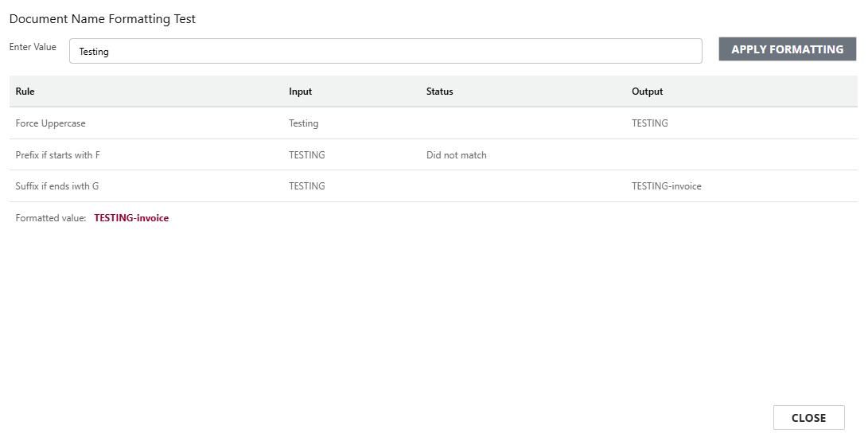This screenshot has width=868, height=437.
Task: Click the Output column header
Action: [647, 92]
